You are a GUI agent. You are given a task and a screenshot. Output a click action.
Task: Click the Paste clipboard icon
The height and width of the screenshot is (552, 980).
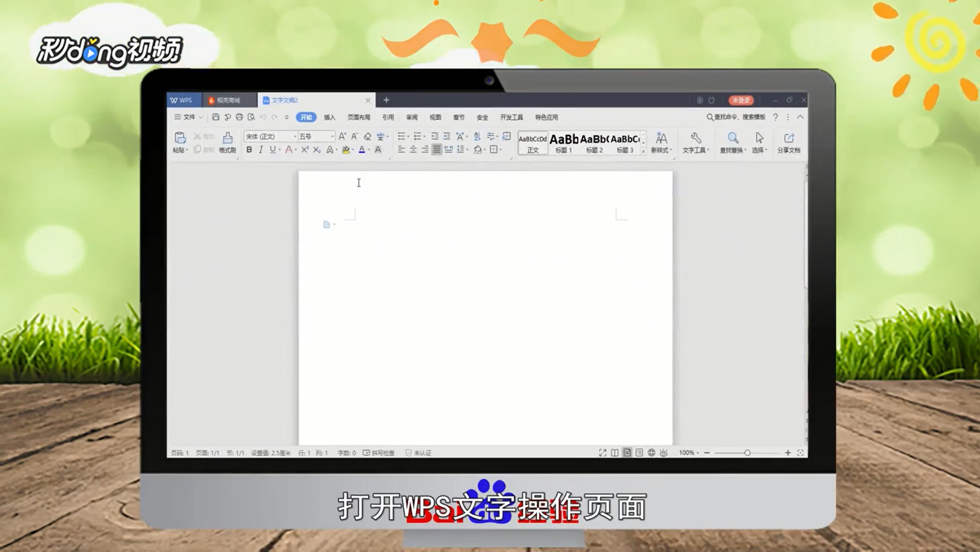pyautogui.click(x=180, y=137)
